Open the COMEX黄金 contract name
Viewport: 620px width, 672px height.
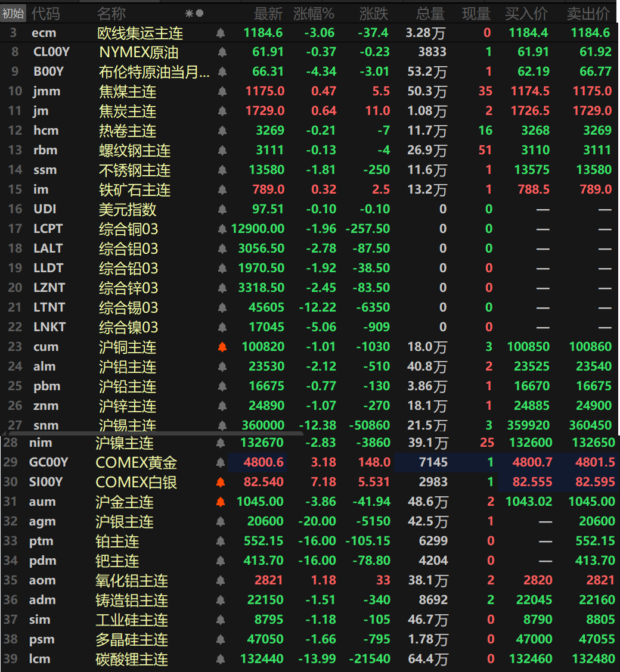pyautogui.click(x=137, y=462)
